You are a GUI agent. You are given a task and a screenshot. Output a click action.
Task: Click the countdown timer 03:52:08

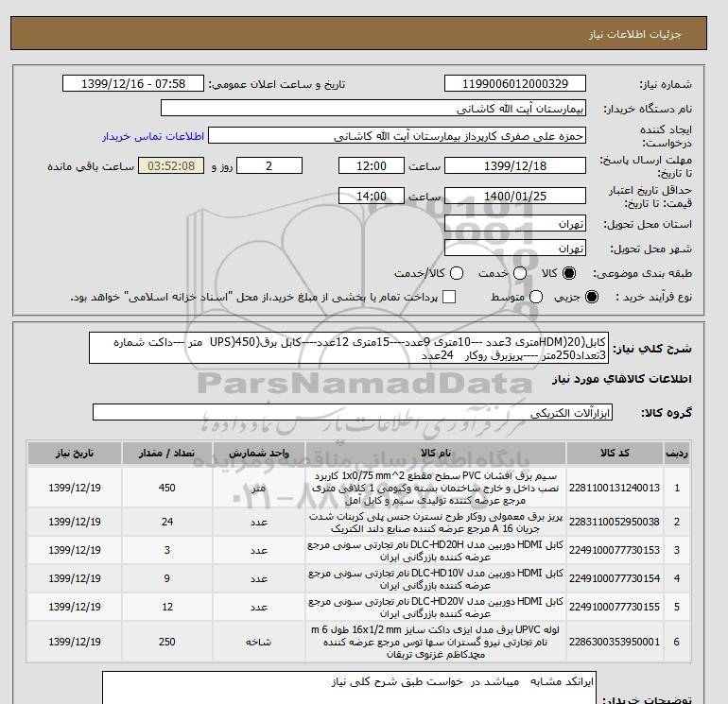pos(171,165)
